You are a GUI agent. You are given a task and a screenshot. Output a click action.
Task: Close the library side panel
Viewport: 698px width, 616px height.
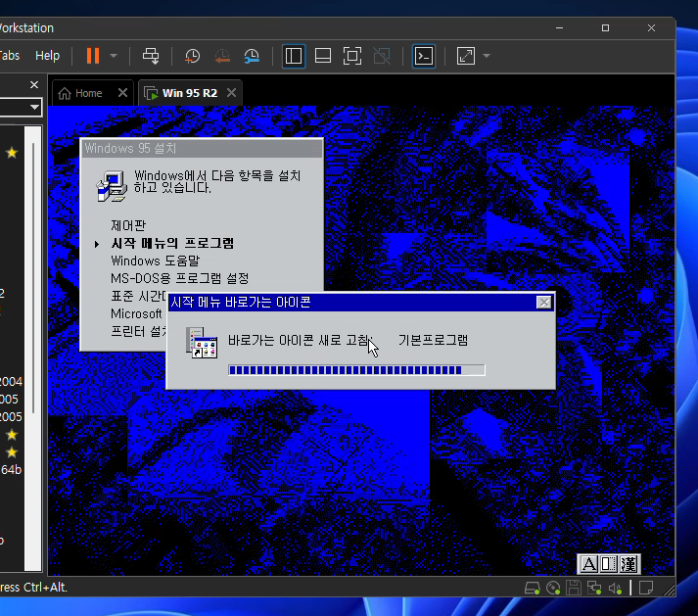pos(34,84)
